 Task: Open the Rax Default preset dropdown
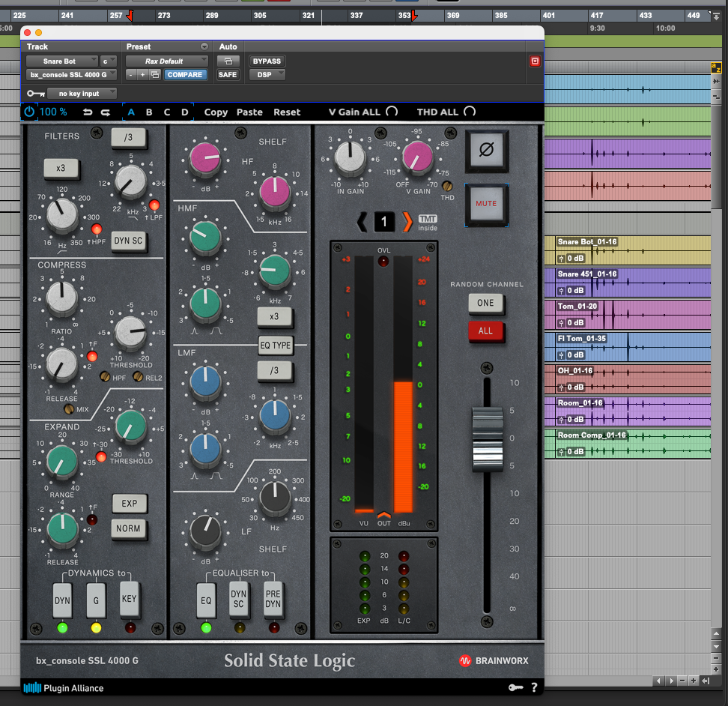click(167, 61)
